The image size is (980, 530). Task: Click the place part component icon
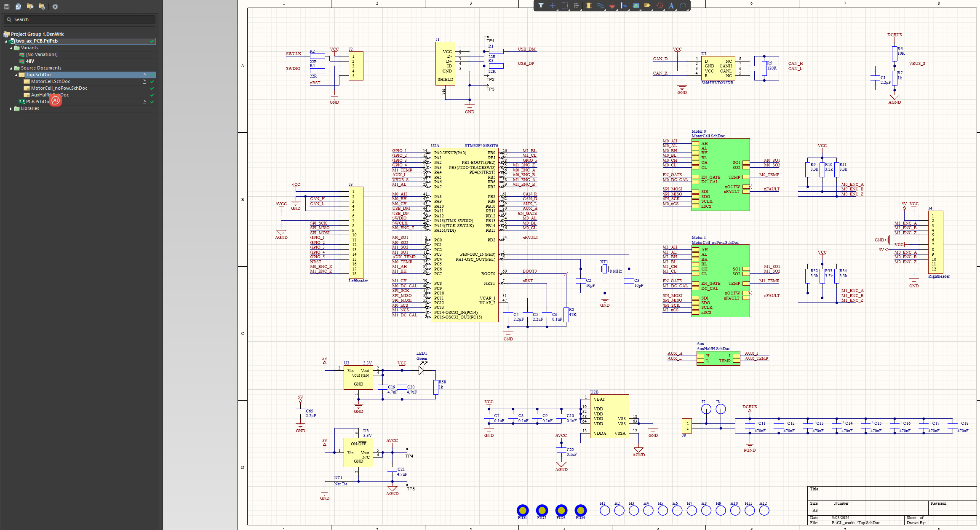(589, 5)
